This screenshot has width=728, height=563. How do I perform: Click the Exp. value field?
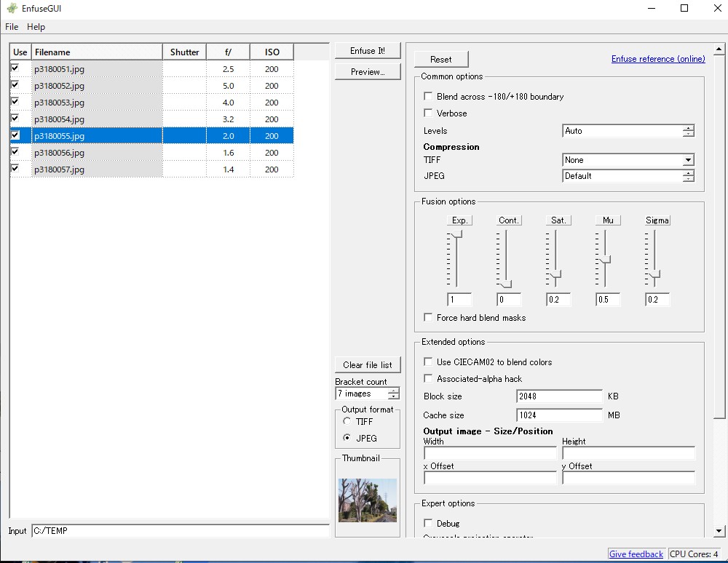coord(459,300)
